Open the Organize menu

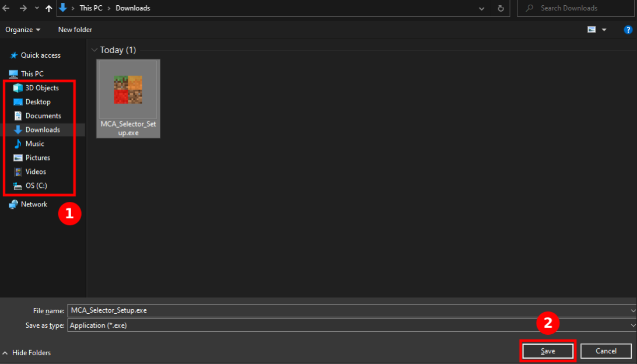[x=23, y=30]
